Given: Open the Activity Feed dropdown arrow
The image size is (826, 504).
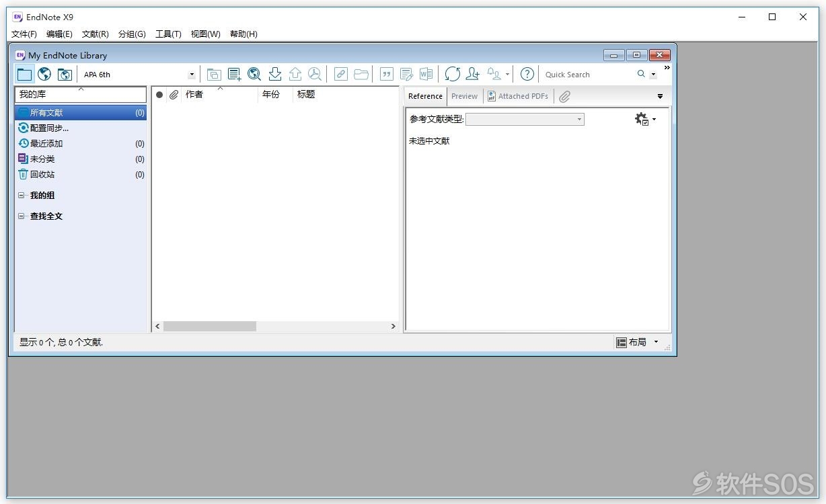Looking at the screenshot, I should [507, 75].
